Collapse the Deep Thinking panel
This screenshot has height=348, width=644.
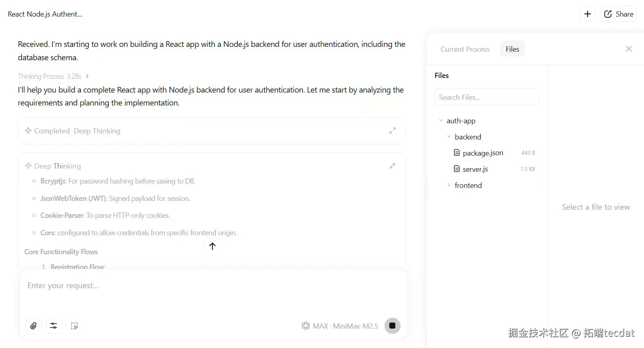point(392,166)
